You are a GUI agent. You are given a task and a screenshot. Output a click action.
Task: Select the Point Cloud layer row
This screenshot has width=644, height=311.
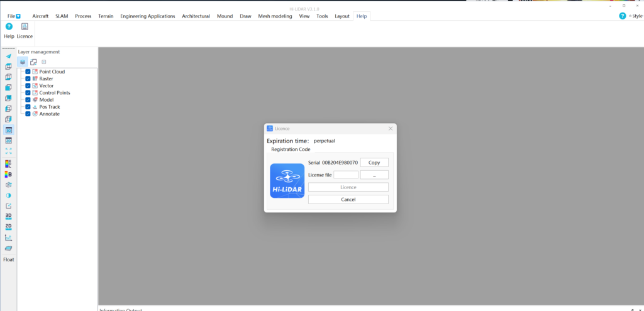pyautogui.click(x=52, y=72)
